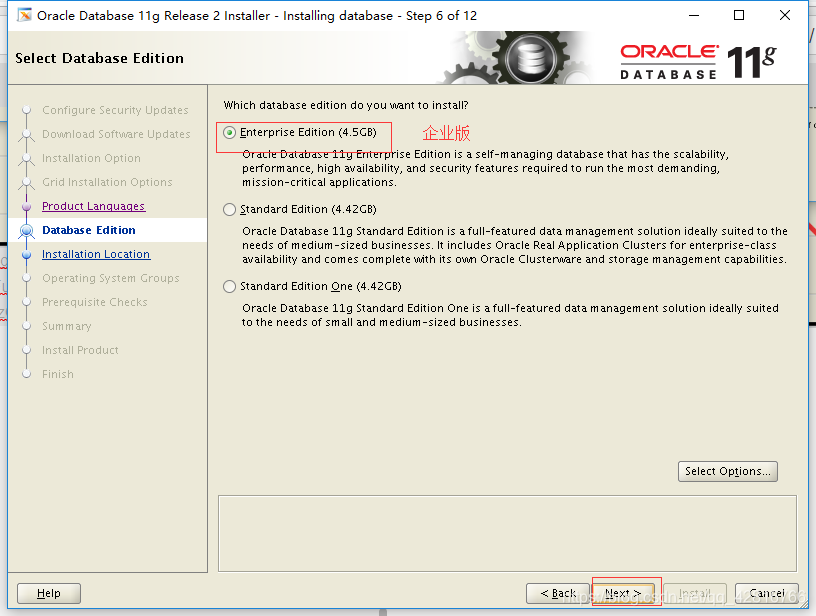Click the Database Edition current-step marker icon

(27, 230)
